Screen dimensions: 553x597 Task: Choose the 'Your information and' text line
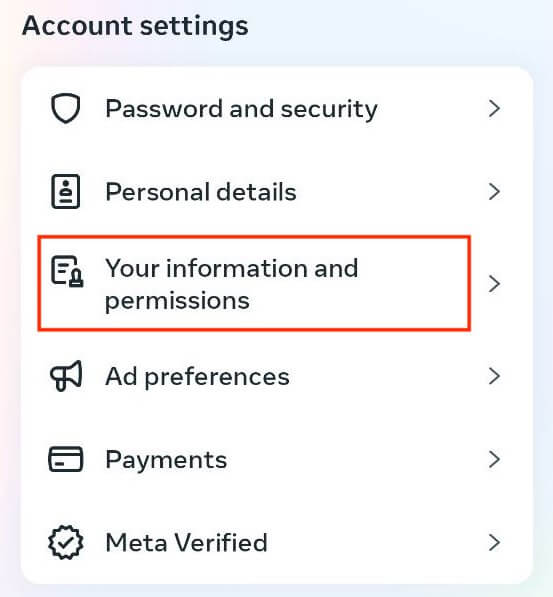click(x=232, y=268)
